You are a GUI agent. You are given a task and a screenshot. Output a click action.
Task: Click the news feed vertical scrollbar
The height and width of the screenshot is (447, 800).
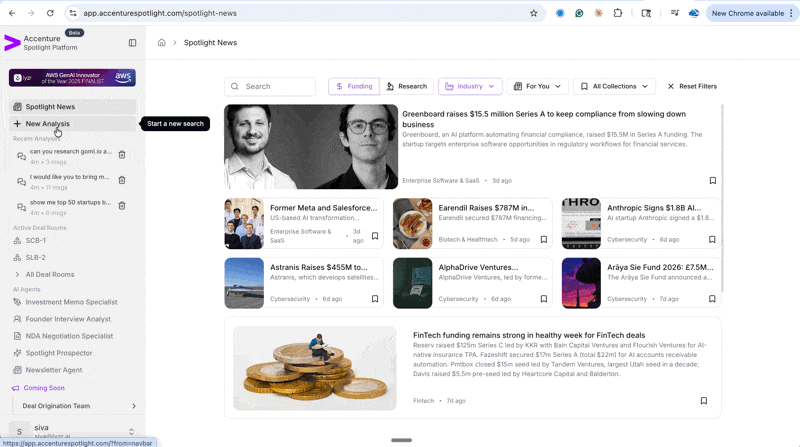click(x=722, y=199)
